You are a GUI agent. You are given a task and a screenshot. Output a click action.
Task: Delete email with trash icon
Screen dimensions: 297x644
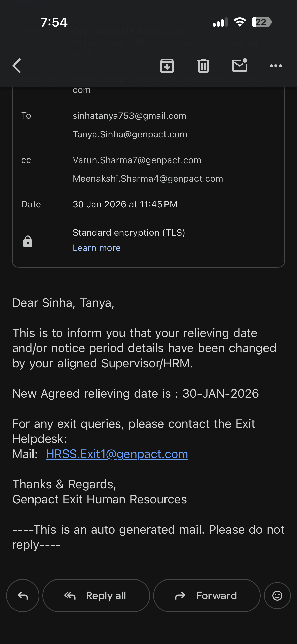point(203,66)
